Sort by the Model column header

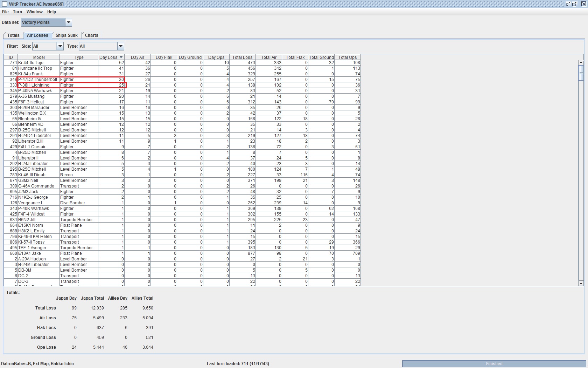pyautogui.click(x=39, y=57)
